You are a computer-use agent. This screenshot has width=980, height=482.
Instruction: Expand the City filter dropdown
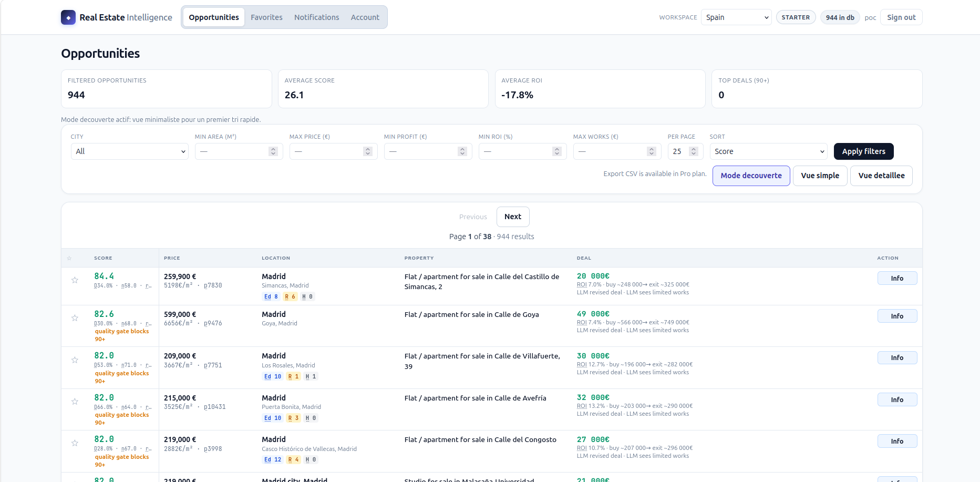129,151
